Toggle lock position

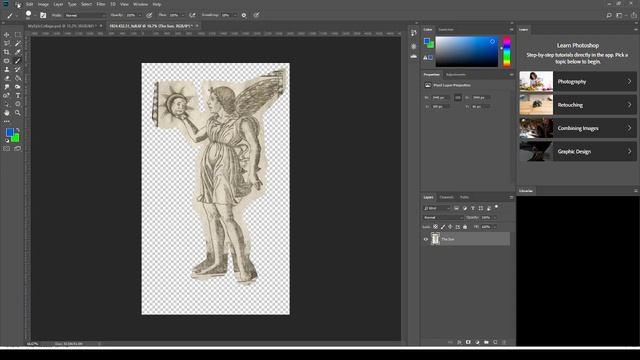[450, 227]
